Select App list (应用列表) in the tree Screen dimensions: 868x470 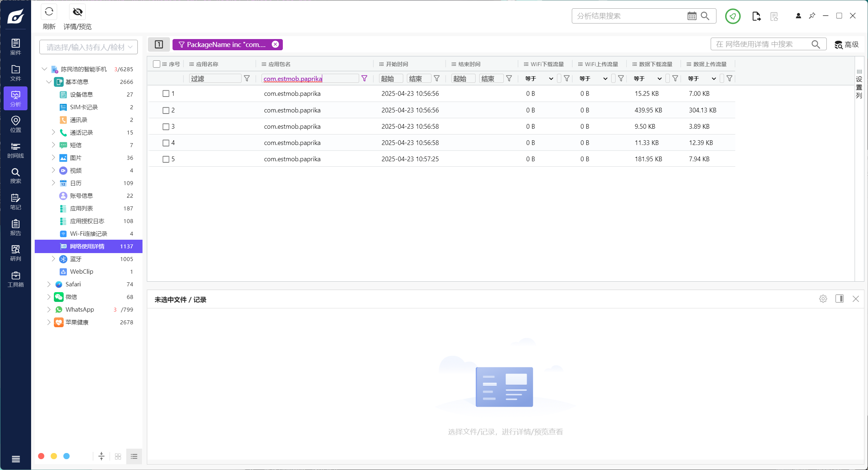(81, 208)
